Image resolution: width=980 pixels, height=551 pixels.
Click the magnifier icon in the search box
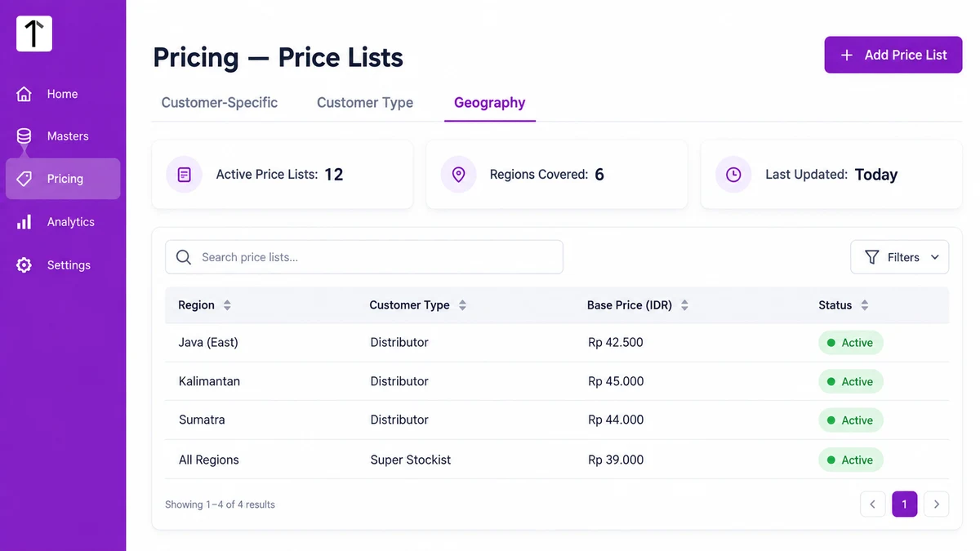click(x=185, y=257)
